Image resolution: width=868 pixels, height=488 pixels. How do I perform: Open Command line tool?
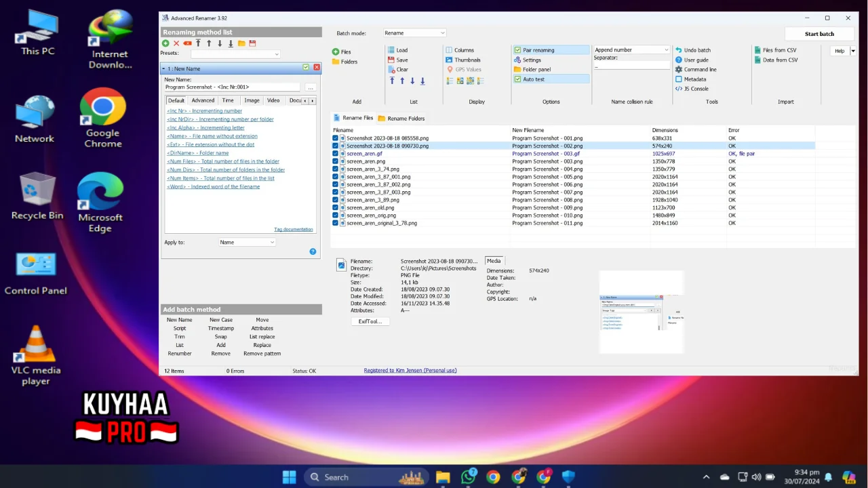click(696, 69)
